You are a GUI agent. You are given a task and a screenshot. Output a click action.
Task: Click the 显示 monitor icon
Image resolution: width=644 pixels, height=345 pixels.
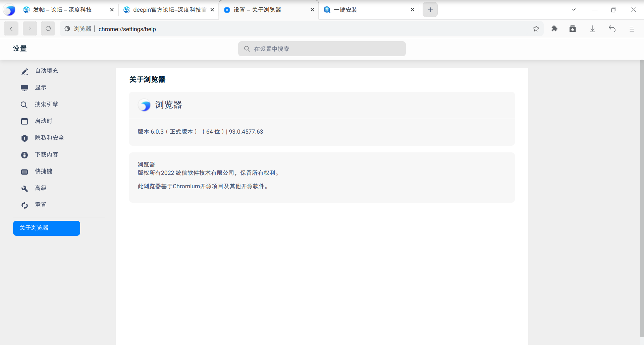(x=24, y=88)
